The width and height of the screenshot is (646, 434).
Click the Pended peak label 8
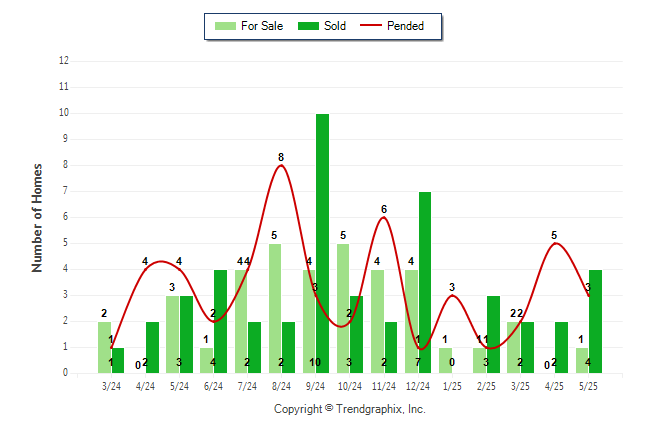tap(281, 157)
